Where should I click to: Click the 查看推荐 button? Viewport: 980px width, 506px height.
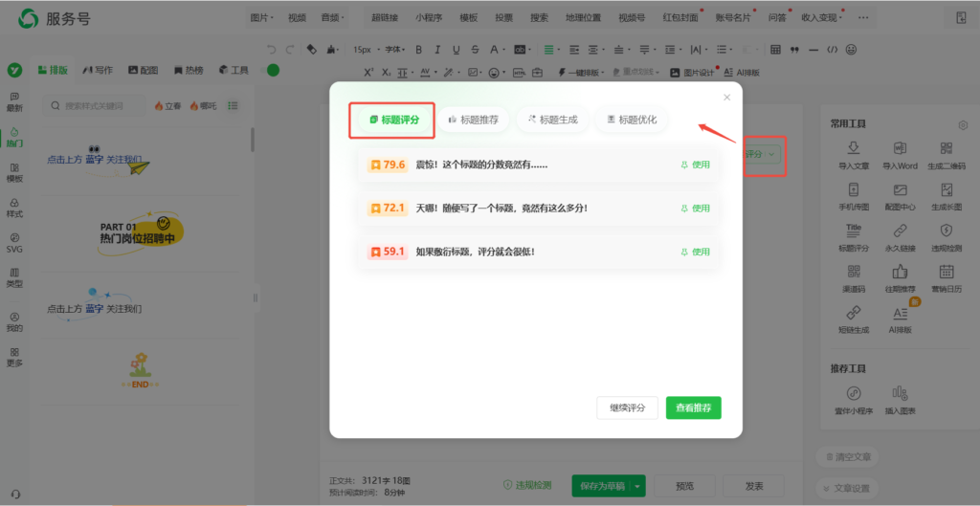694,407
